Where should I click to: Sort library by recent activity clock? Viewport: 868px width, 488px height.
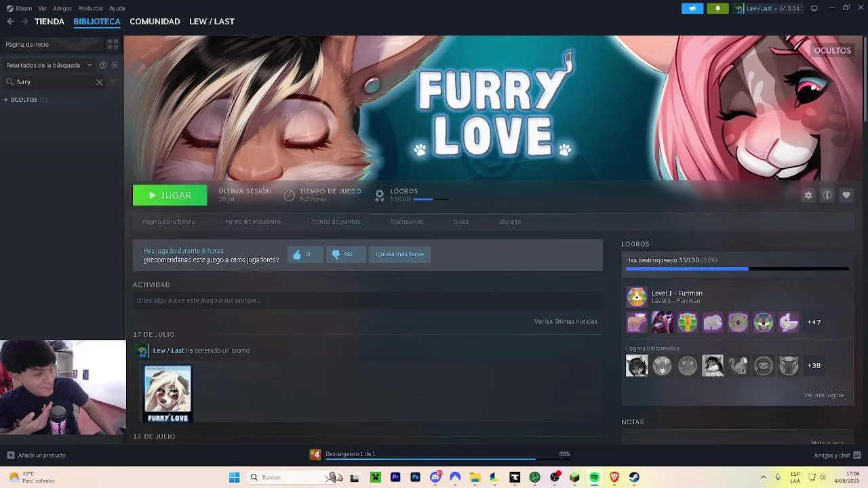pos(103,65)
